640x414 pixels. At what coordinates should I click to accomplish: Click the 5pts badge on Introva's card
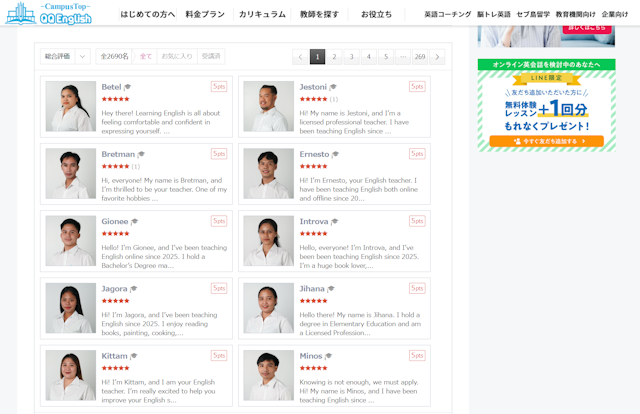coord(417,221)
